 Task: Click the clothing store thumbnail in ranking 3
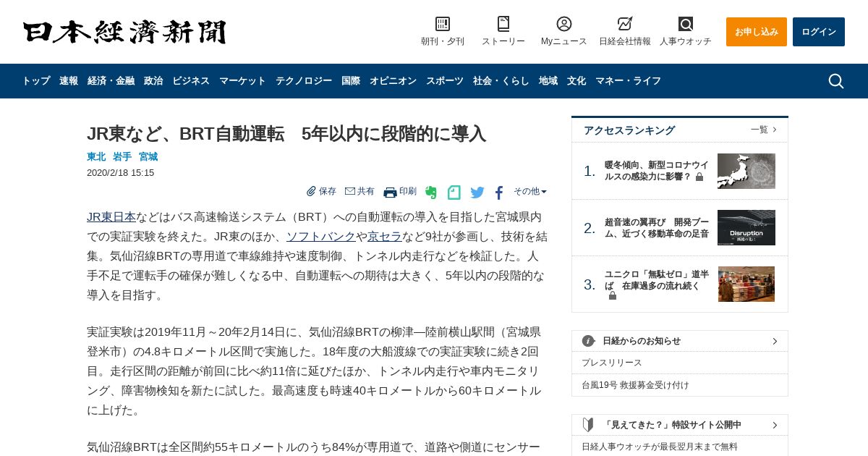pyautogui.click(x=746, y=284)
